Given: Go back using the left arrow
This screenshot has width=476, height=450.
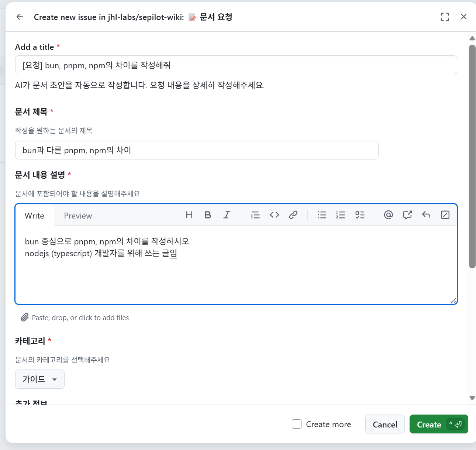Looking at the screenshot, I should click(20, 17).
